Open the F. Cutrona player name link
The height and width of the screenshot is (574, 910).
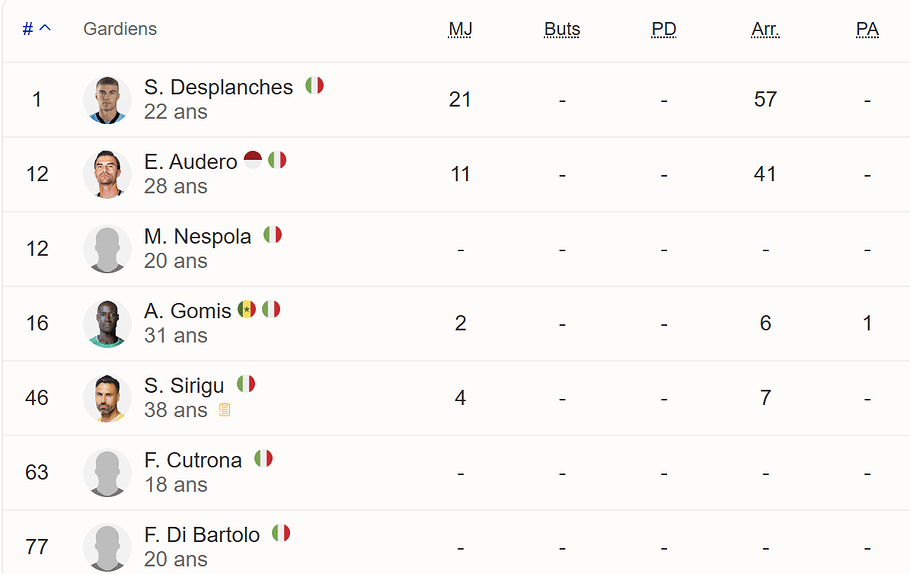[193, 460]
